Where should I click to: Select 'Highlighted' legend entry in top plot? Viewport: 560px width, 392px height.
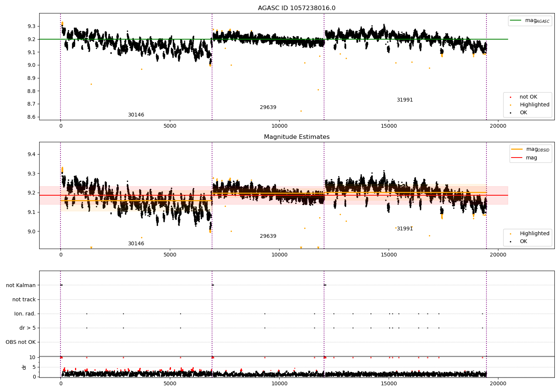click(535, 105)
